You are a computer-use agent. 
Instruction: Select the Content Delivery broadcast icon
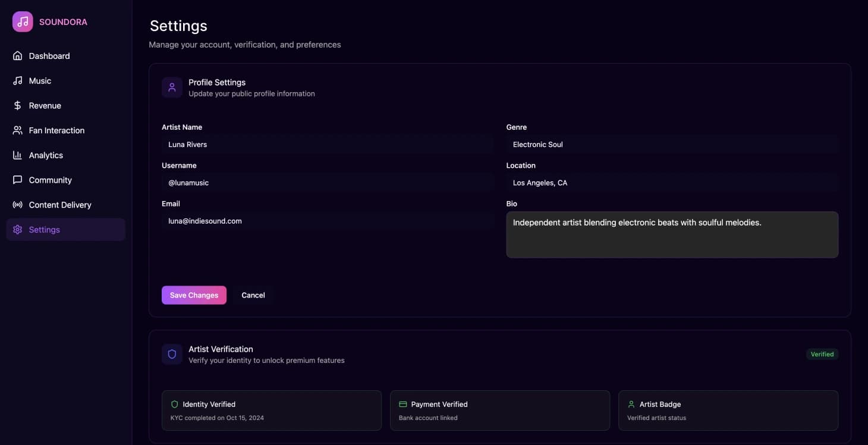coord(17,205)
